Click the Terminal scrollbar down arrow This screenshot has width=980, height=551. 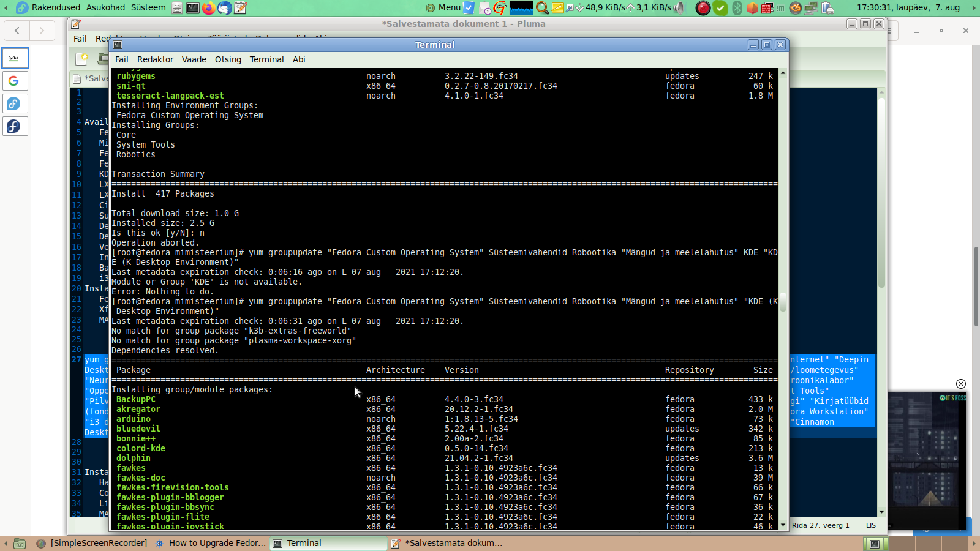[783, 525]
